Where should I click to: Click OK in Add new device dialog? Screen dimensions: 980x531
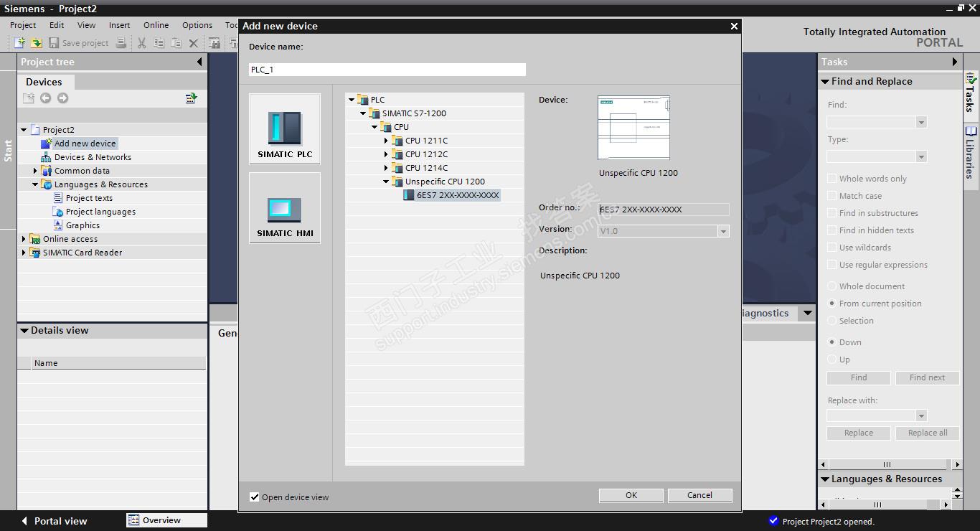pyautogui.click(x=631, y=495)
